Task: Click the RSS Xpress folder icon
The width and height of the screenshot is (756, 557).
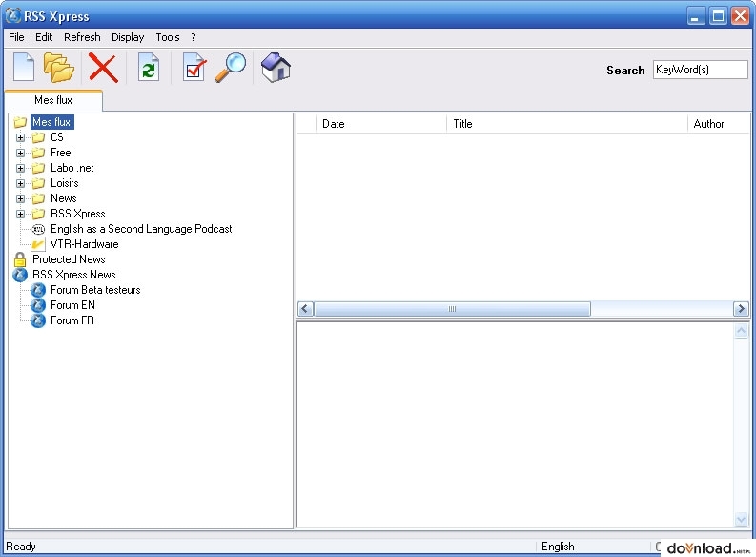Action: coord(38,214)
